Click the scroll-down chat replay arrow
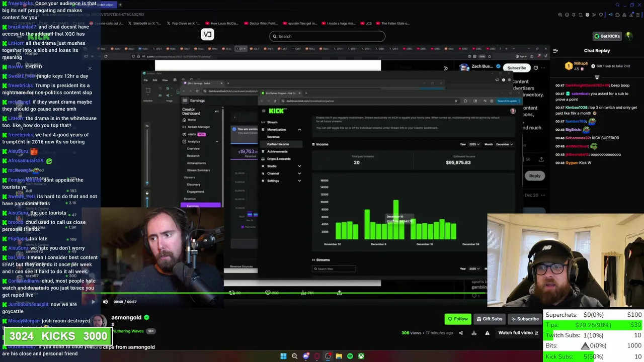Viewport: 644px width, 362px height. (597, 77)
